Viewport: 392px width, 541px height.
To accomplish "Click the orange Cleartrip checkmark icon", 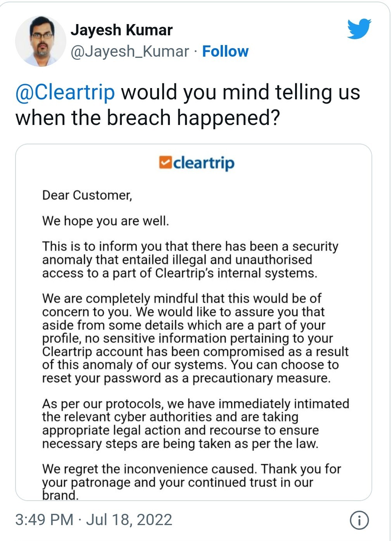I will point(165,163).
